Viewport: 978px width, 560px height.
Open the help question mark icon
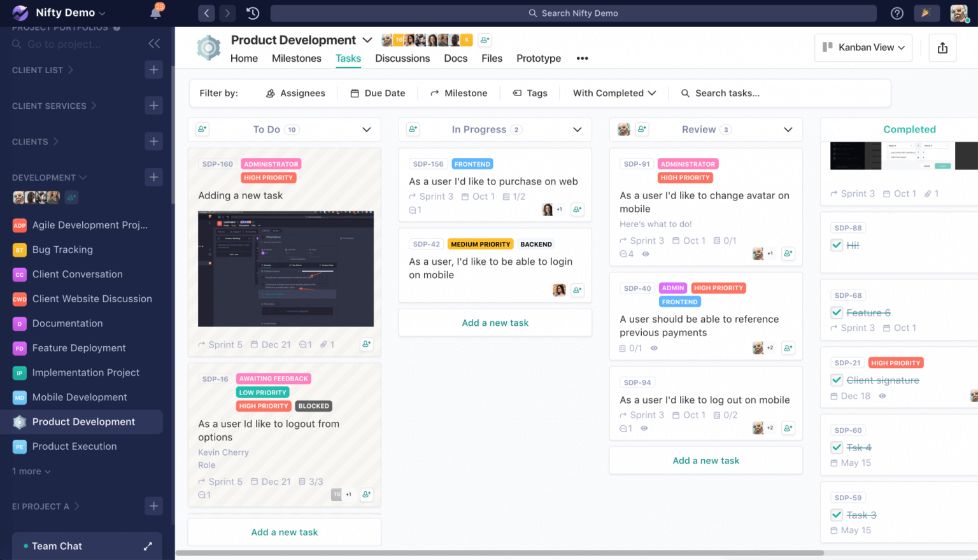point(896,13)
